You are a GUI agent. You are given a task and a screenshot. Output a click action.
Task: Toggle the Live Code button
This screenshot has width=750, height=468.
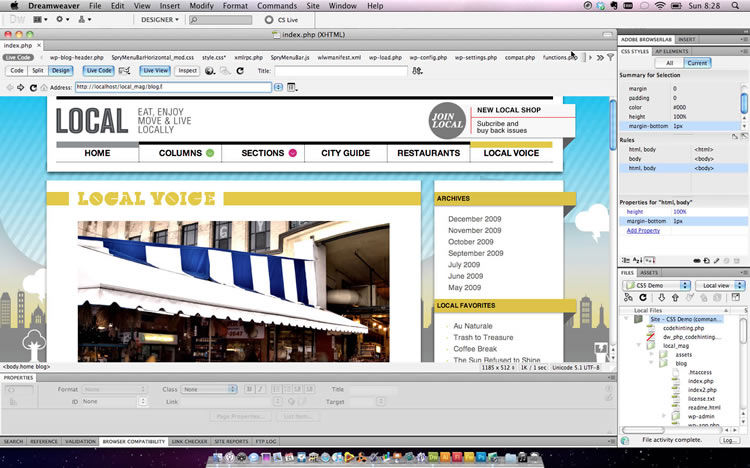[98, 71]
